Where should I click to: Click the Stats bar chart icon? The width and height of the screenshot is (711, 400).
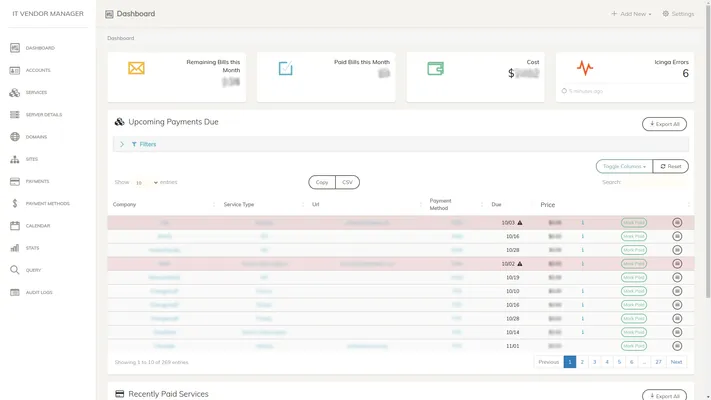point(15,248)
